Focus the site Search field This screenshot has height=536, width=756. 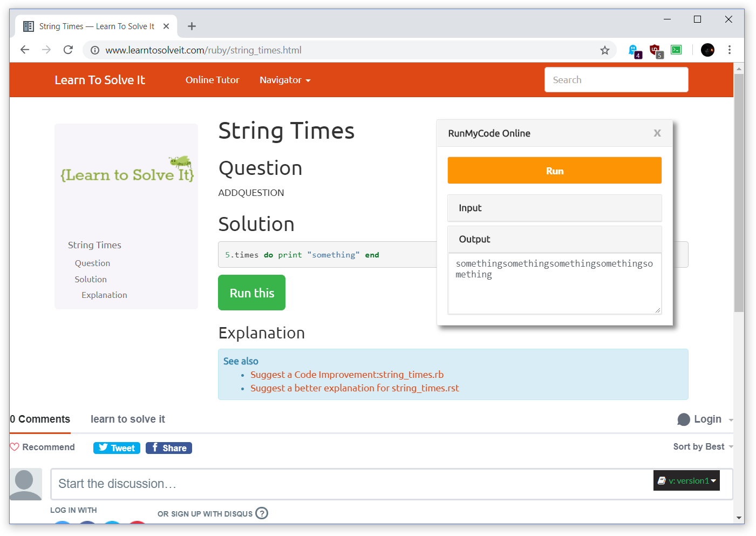click(616, 80)
